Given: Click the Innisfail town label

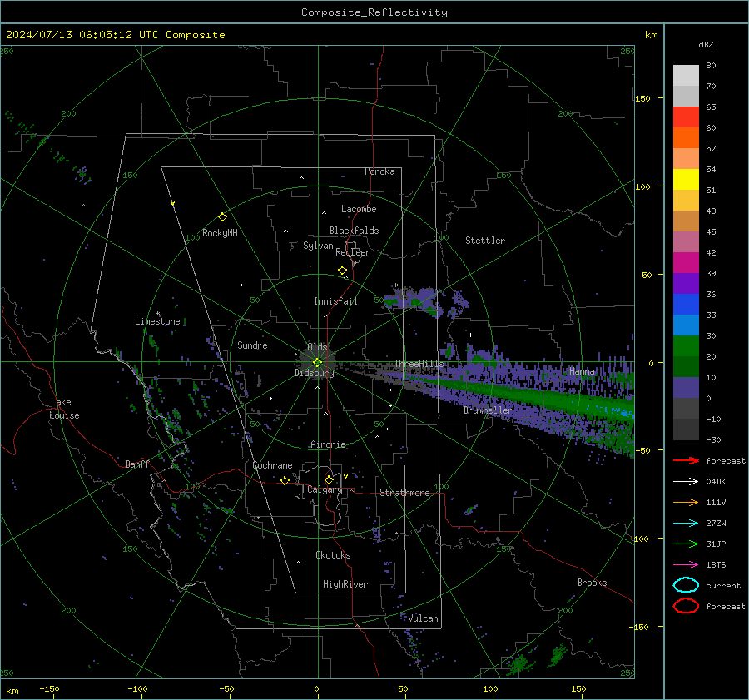Looking at the screenshot, I should point(335,301).
